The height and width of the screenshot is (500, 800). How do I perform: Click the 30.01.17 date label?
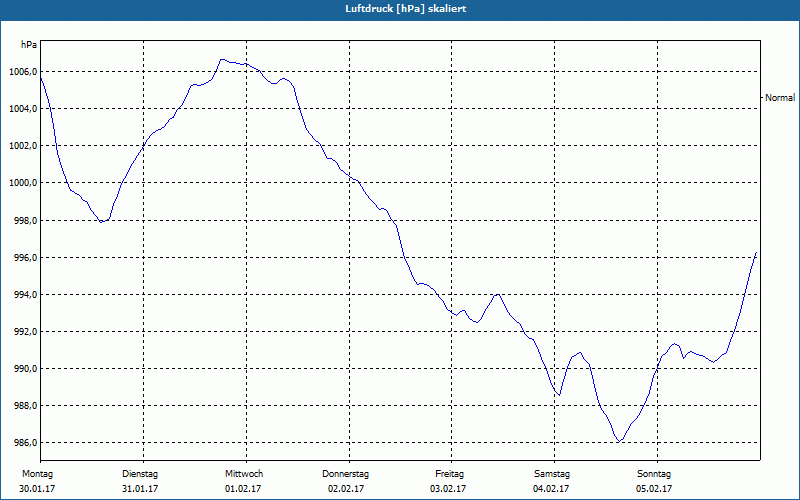click(37, 489)
